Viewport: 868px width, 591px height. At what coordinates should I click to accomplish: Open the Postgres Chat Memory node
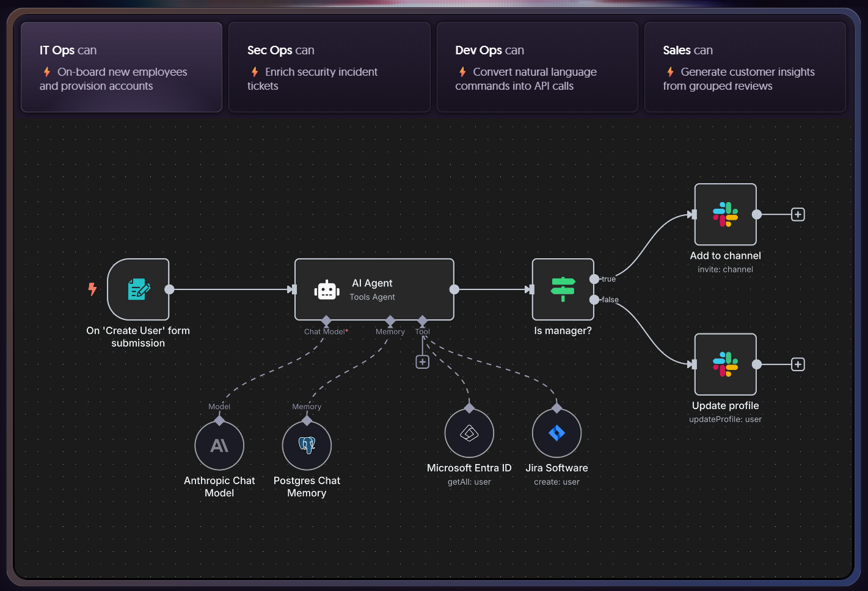307,446
